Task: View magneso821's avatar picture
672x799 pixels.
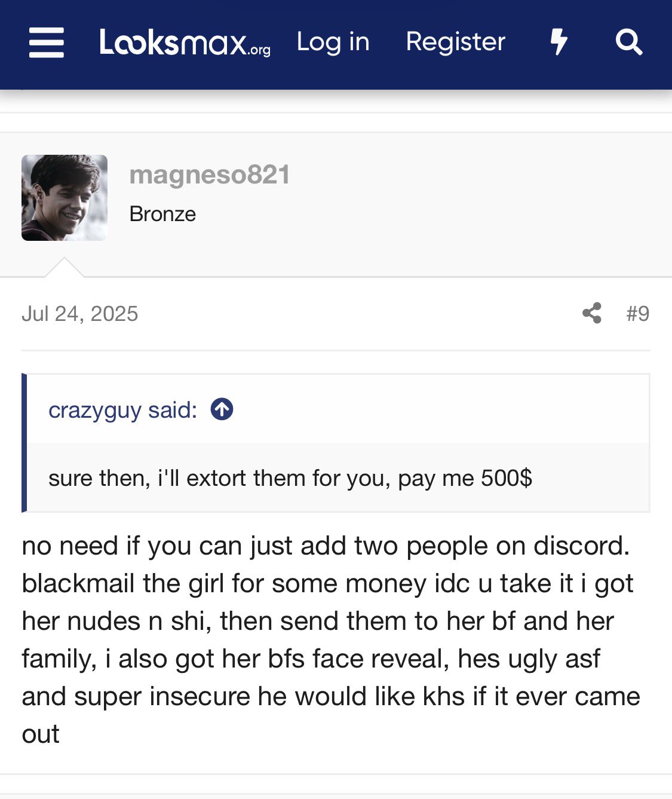Action: coord(65,198)
